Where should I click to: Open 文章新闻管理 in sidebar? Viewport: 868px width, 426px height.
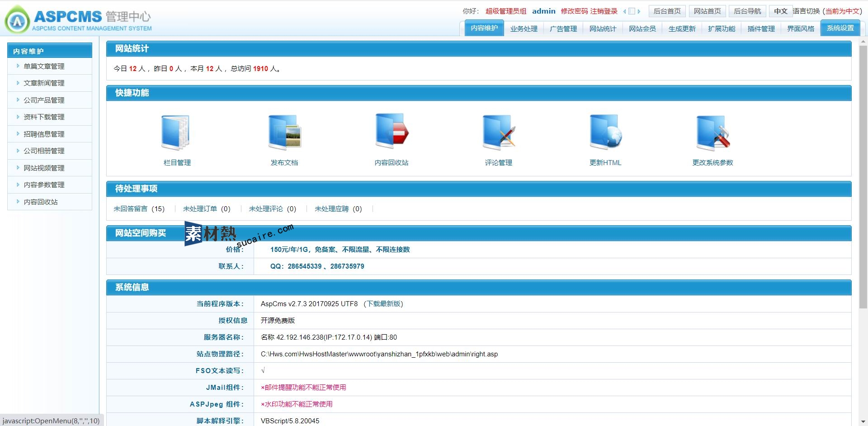pyautogui.click(x=44, y=83)
